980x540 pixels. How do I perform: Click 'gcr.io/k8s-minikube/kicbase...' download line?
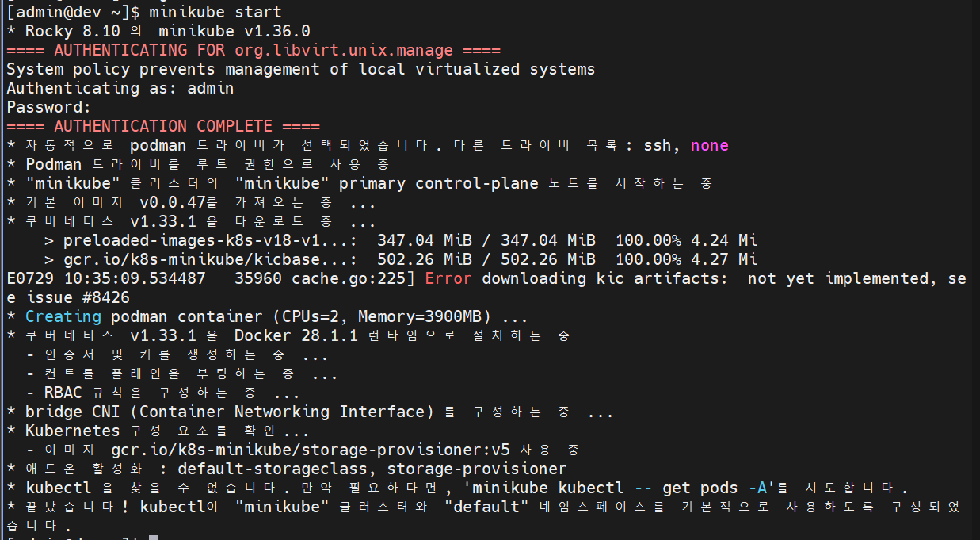(401, 259)
